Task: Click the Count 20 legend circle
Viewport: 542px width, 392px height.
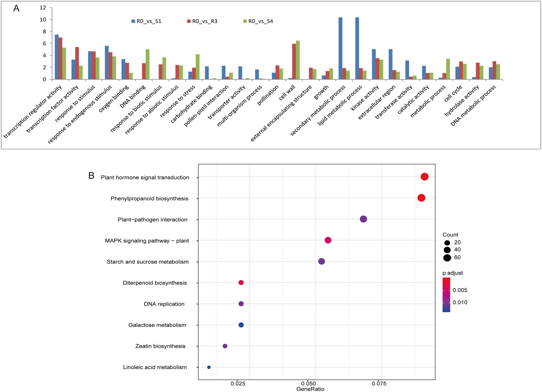Action: point(447,243)
